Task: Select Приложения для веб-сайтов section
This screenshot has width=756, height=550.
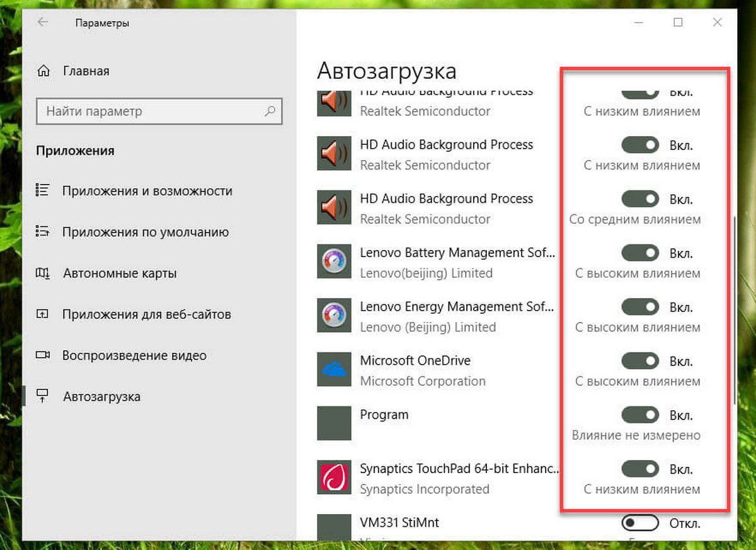Action: coord(147,314)
